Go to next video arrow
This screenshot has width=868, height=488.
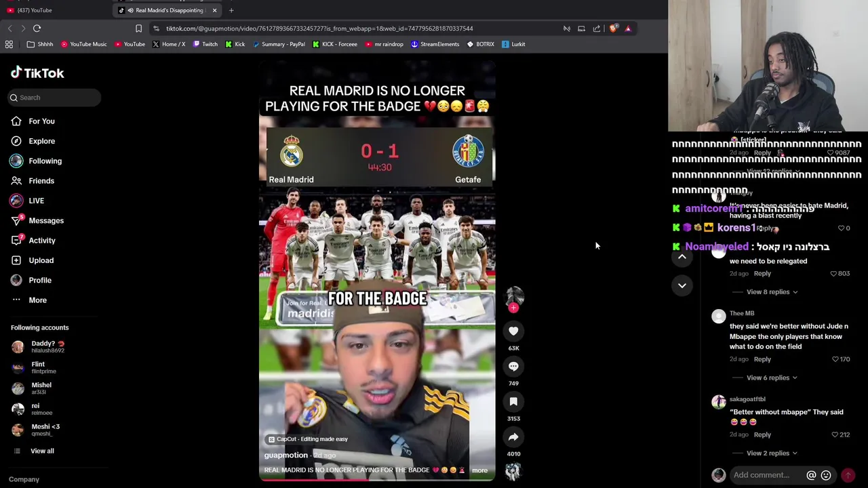click(x=682, y=285)
